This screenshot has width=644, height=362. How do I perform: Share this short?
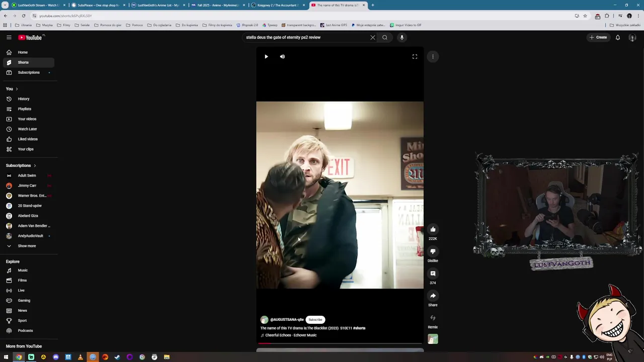tap(433, 296)
